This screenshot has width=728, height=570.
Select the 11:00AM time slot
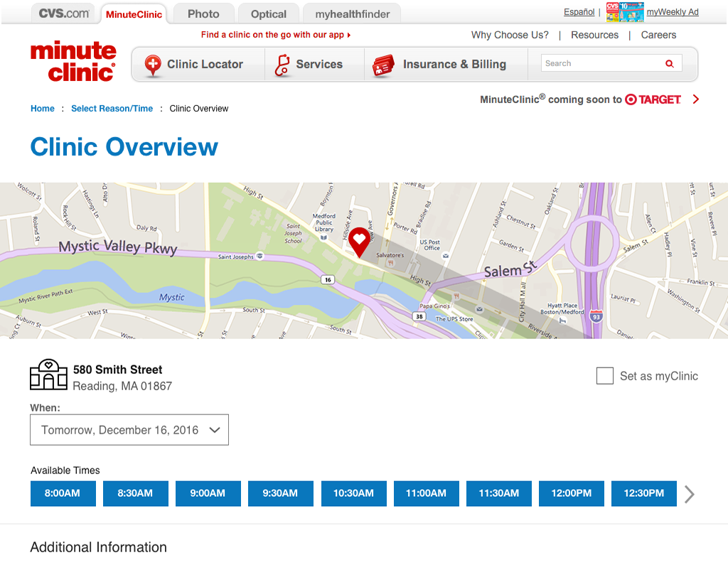click(x=427, y=493)
